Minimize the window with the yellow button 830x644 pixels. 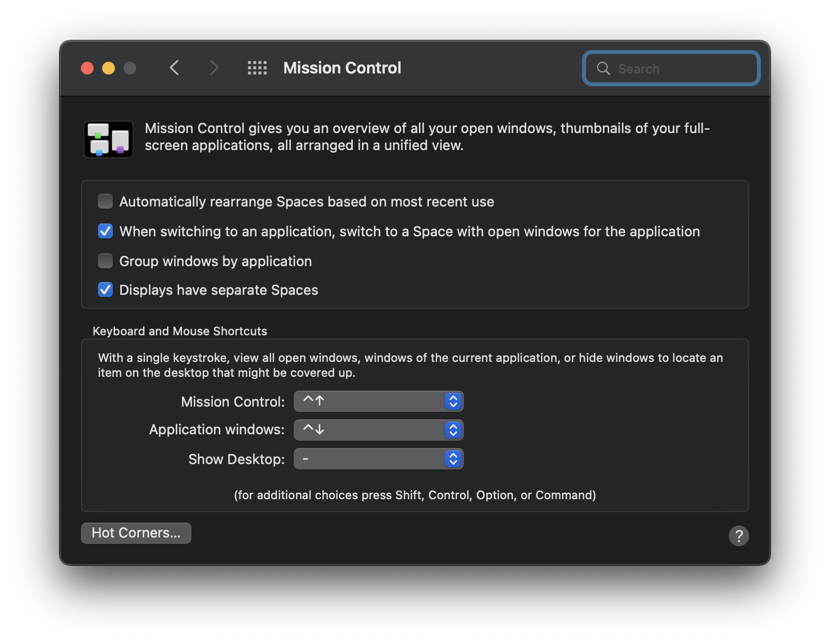109,68
